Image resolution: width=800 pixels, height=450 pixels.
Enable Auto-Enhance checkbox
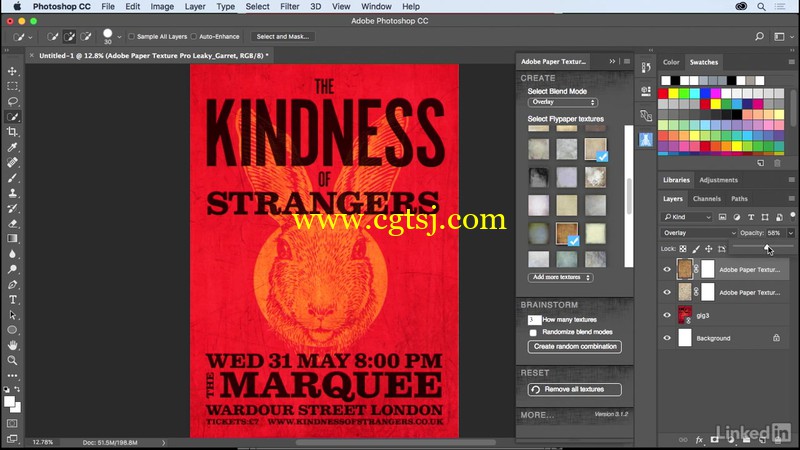click(x=193, y=37)
